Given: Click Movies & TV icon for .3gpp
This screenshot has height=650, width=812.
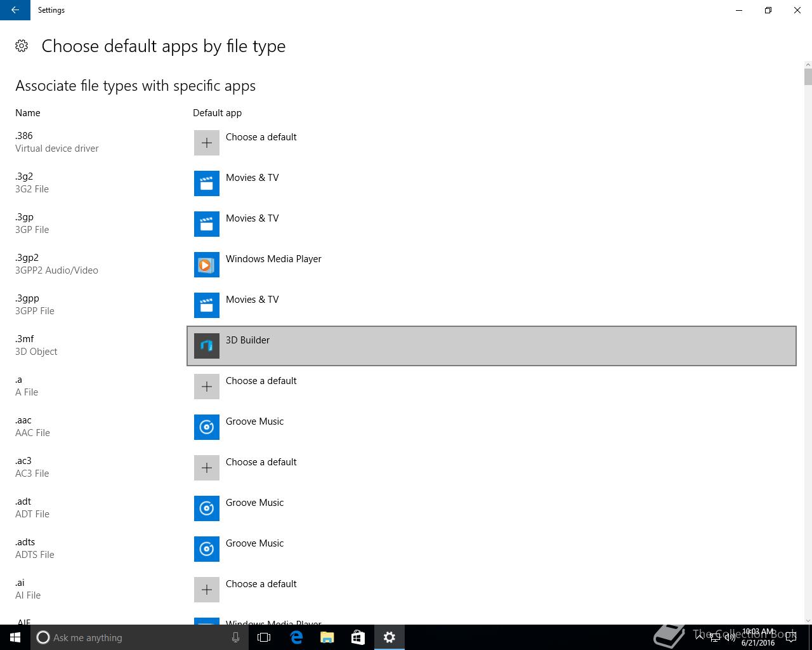Looking at the screenshot, I should tap(207, 305).
